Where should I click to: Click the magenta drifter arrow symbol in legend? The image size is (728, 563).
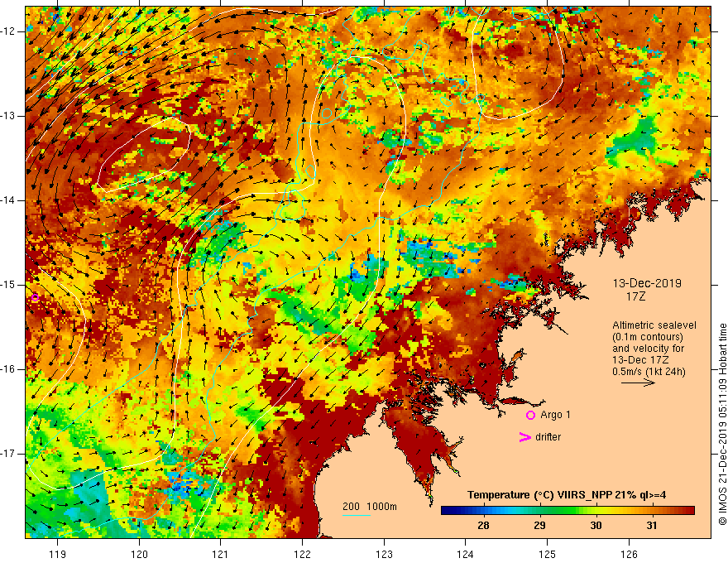(x=524, y=437)
